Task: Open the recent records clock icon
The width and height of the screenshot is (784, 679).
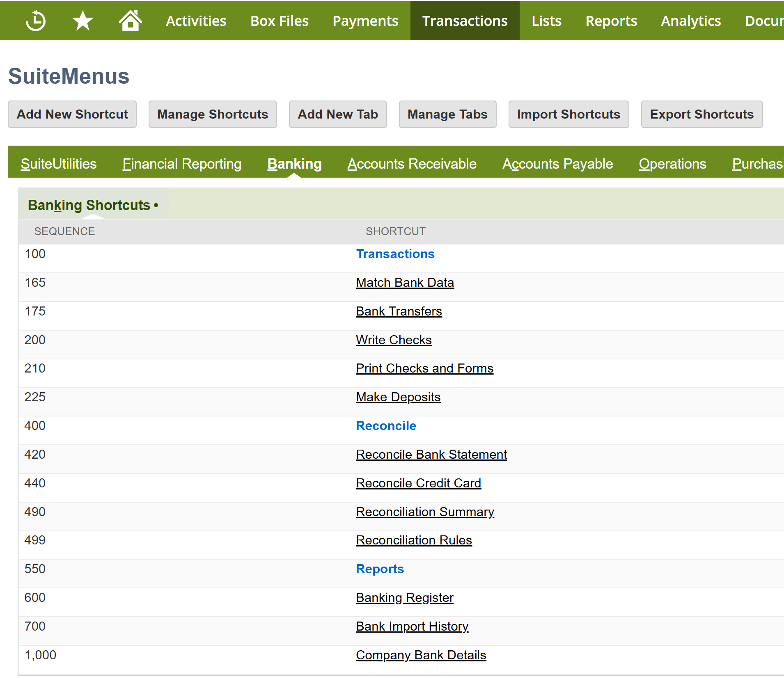Action: (x=36, y=21)
